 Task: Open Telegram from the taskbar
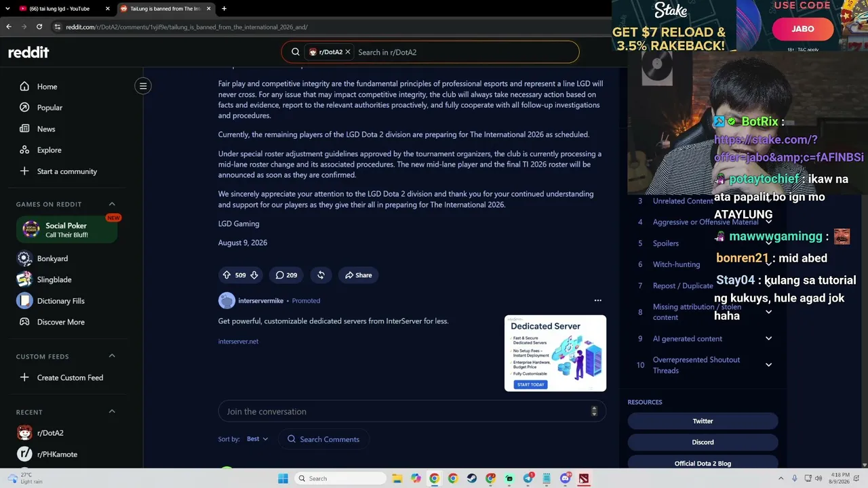pyautogui.click(x=528, y=479)
